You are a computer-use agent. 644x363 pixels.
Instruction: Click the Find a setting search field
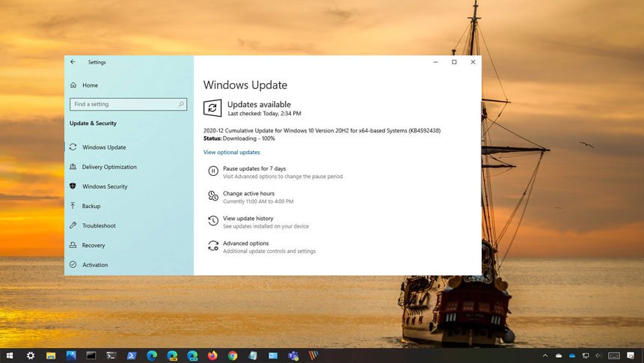123,105
